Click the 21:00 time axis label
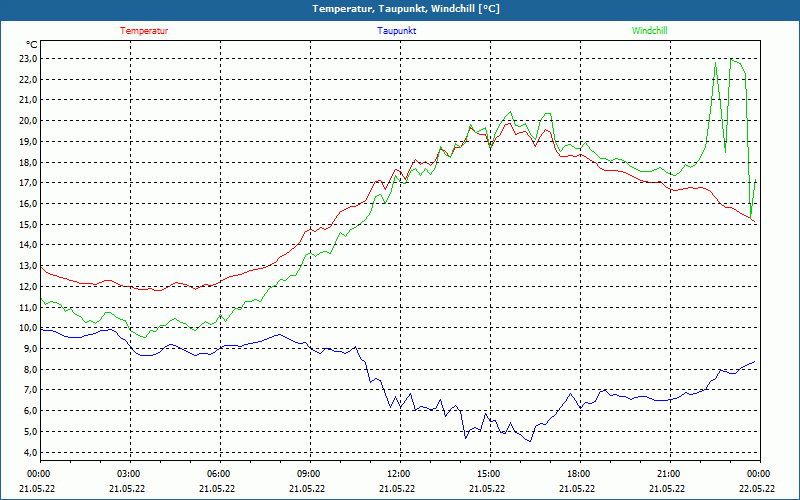This screenshot has height=500, width=800. tap(668, 474)
